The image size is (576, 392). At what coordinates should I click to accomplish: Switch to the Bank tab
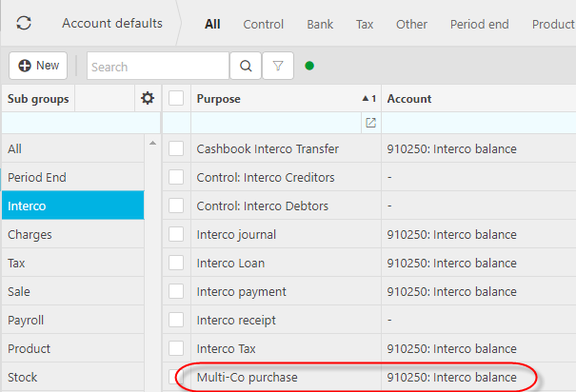320,24
